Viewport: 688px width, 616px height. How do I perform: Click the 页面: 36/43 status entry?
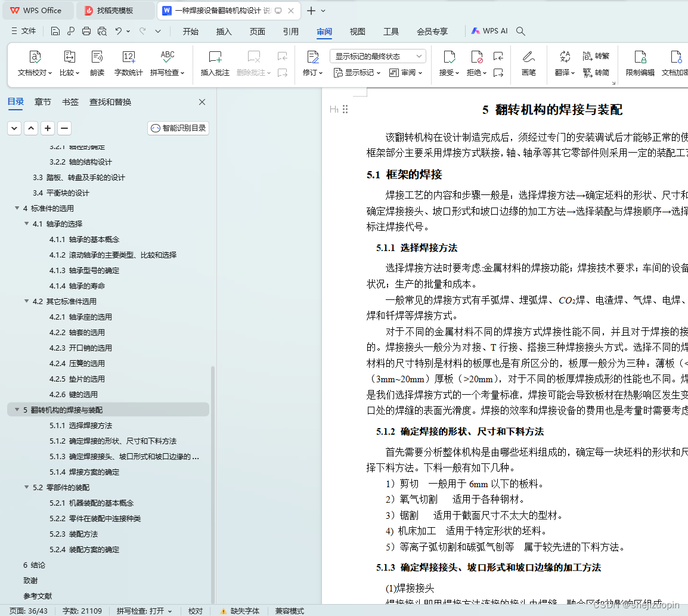(x=29, y=611)
